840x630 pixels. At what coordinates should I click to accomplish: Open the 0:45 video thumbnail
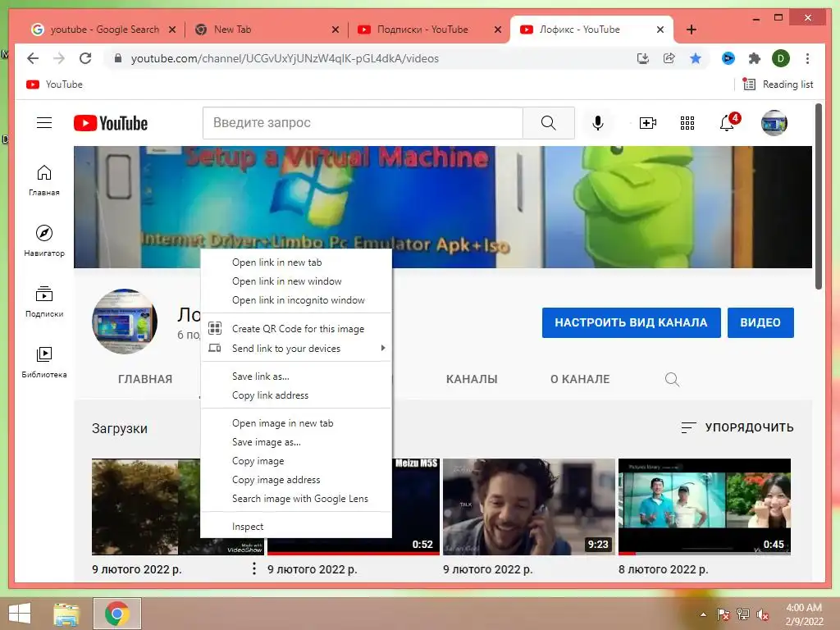pyautogui.click(x=705, y=506)
